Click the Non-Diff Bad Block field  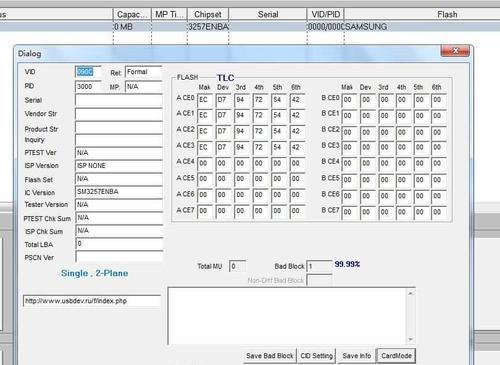click(x=319, y=280)
